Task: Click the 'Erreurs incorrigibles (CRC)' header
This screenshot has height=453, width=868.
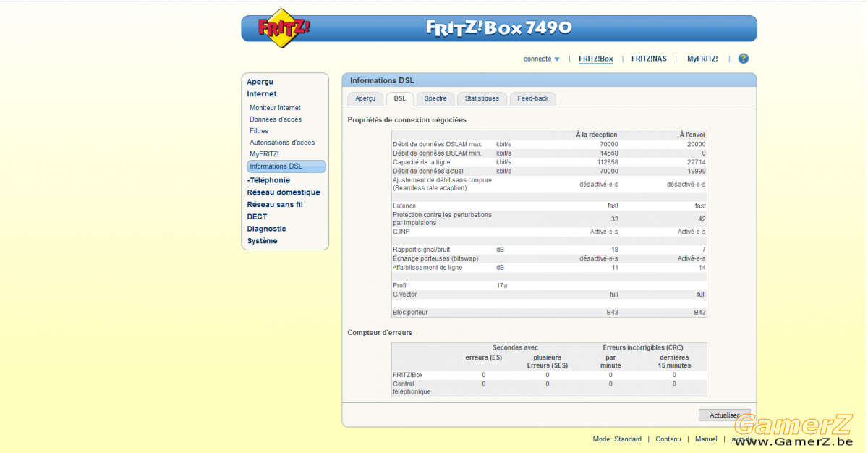Action: coord(643,347)
